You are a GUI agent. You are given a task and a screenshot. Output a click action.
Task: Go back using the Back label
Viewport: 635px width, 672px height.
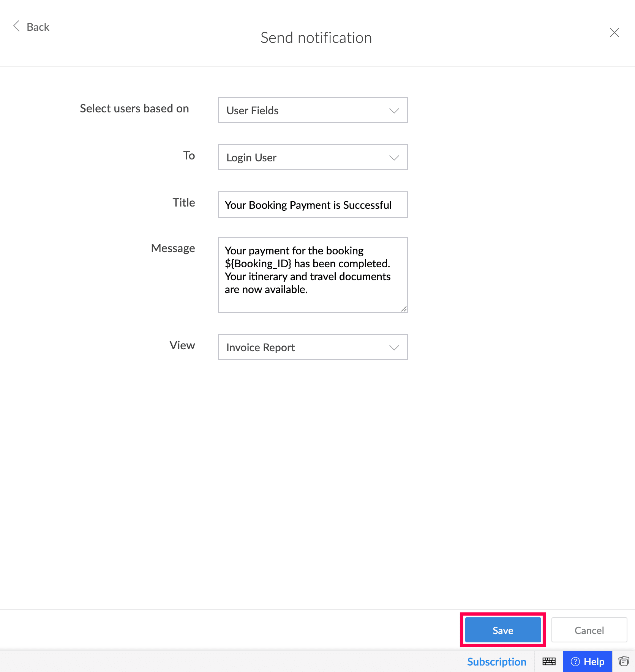38,27
